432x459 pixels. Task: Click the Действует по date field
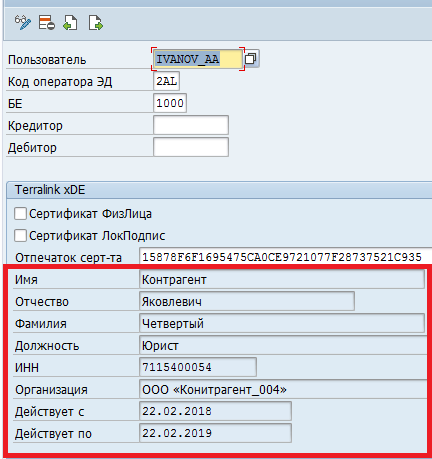coord(215,433)
